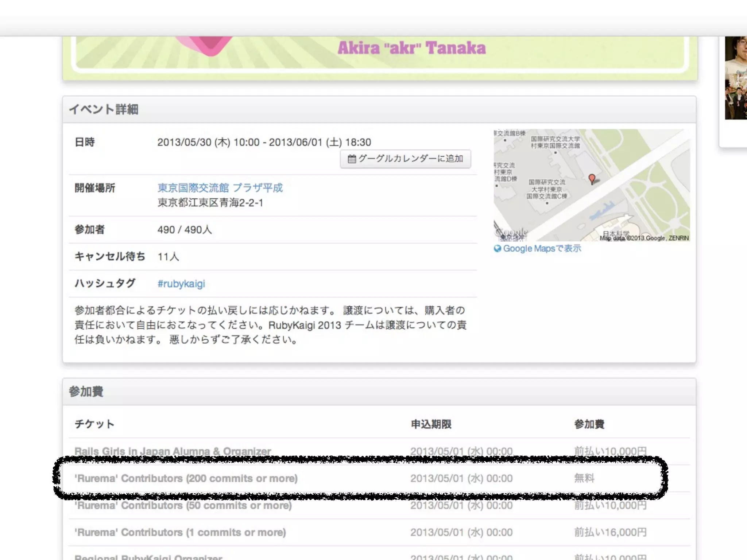Click the 参加費 column header in the ticket table

tap(589, 424)
